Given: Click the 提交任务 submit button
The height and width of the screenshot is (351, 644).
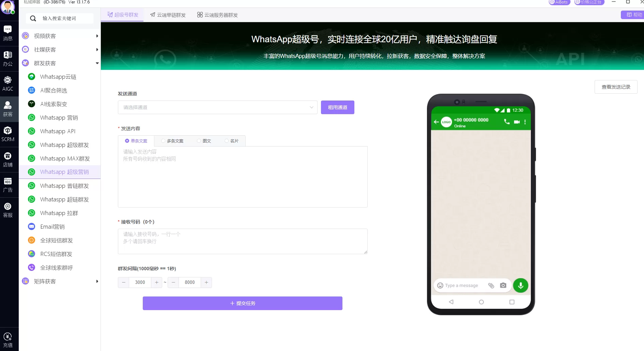Looking at the screenshot, I should 243,303.
